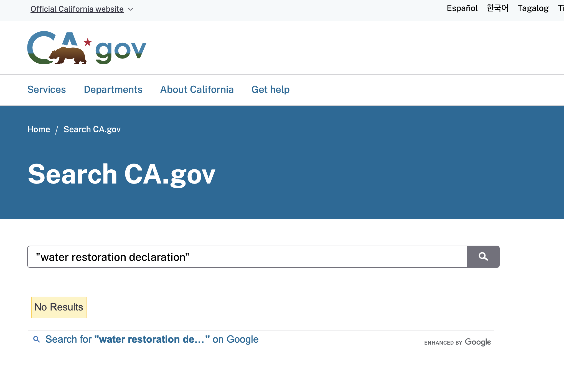Open the Services menu

(x=47, y=90)
